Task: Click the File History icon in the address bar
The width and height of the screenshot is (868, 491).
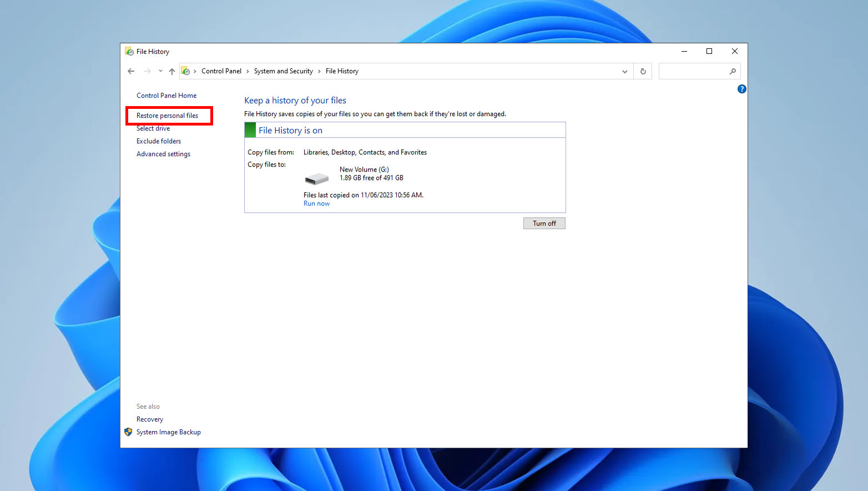Action: pos(186,71)
